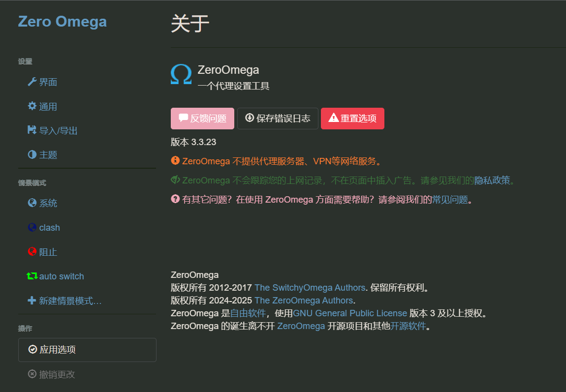The height and width of the screenshot is (392, 566).
Task: Click the orange exclamation info icon
Action: (x=175, y=160)
